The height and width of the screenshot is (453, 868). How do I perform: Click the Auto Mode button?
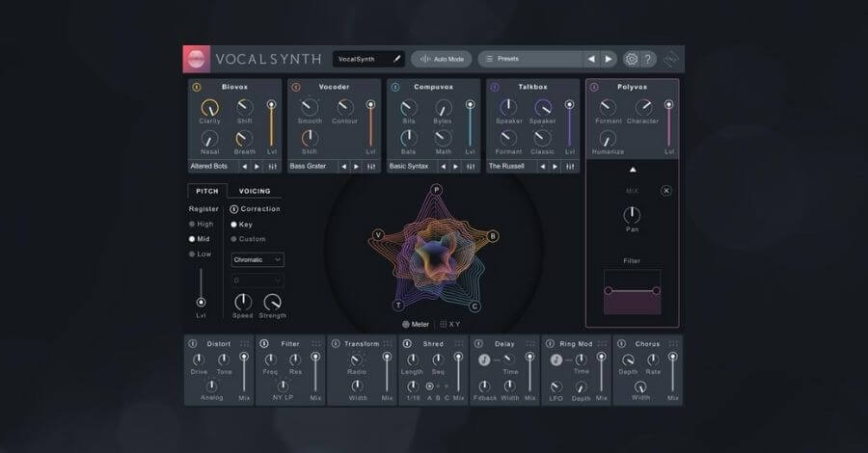tap(441, 59)
